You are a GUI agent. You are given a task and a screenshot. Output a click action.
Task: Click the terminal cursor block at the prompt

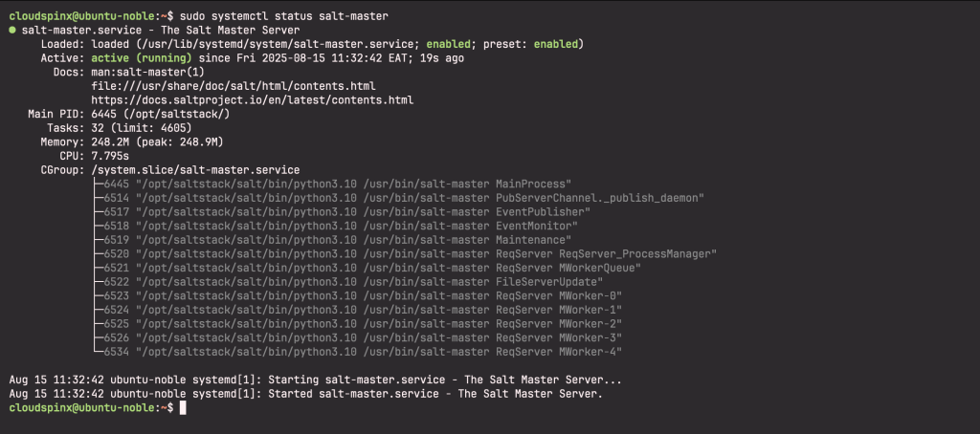coord(183,408)
